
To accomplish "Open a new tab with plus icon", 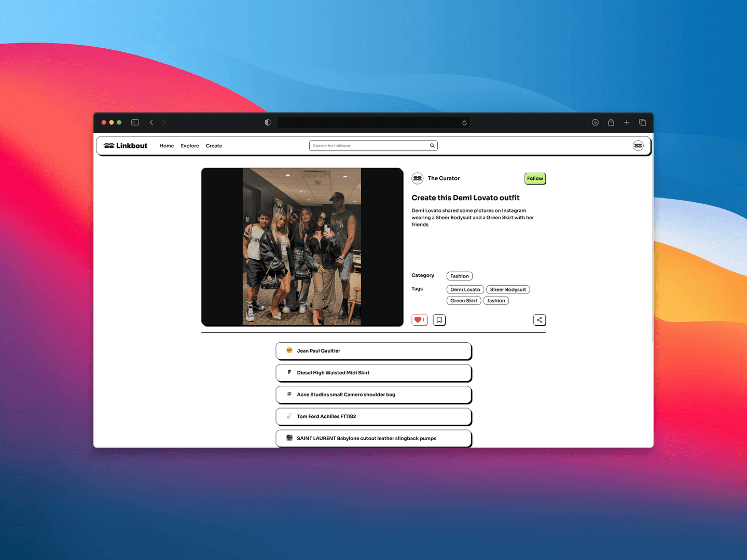I will (627, 122).
